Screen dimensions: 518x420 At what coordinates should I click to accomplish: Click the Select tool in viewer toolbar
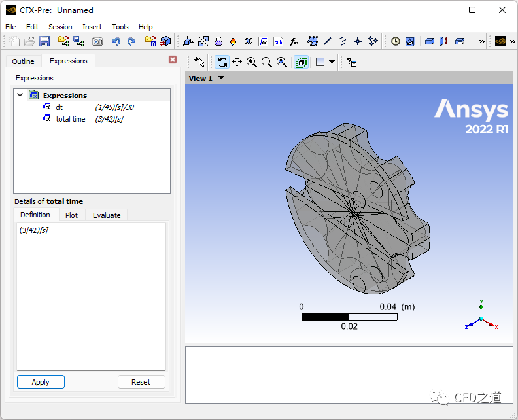(x=199, y=62)
